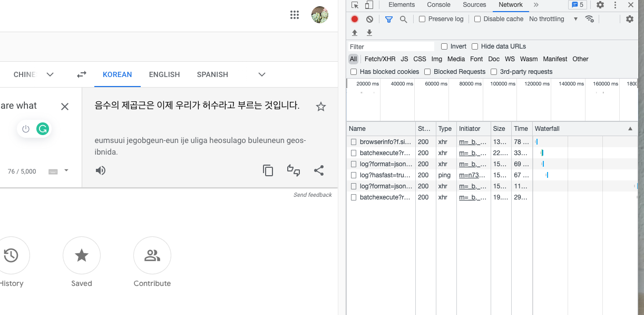Switch to the Console tab

(438, 5)
